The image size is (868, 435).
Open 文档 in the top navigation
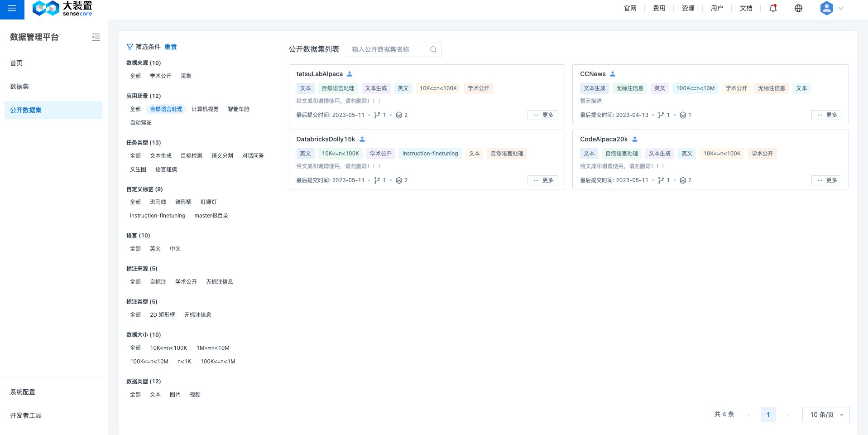(746, 8)
